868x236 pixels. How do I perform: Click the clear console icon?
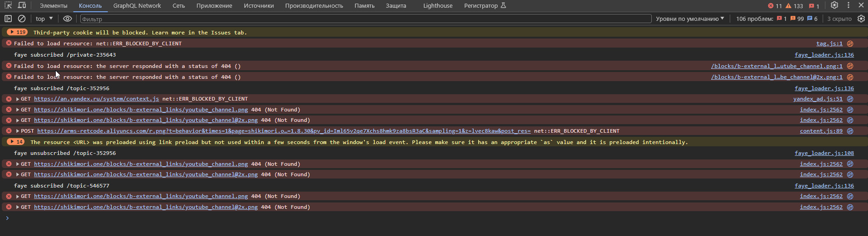22,19
